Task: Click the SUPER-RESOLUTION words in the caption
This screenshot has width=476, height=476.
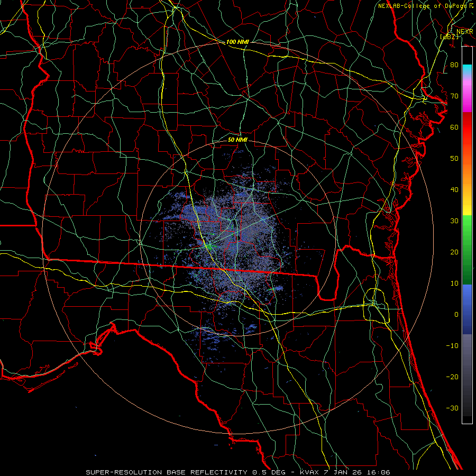Action: [x=124, y=472]
